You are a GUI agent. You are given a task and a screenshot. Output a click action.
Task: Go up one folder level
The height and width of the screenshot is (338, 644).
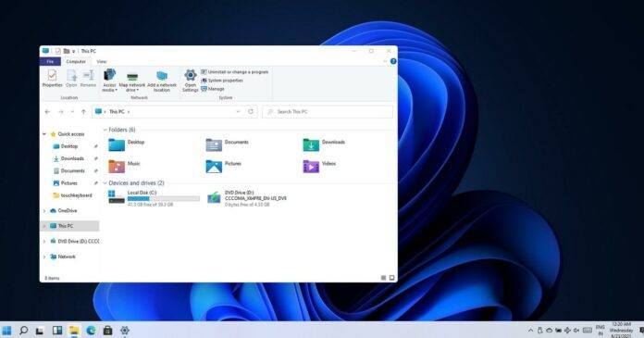(x=83, y=112)
